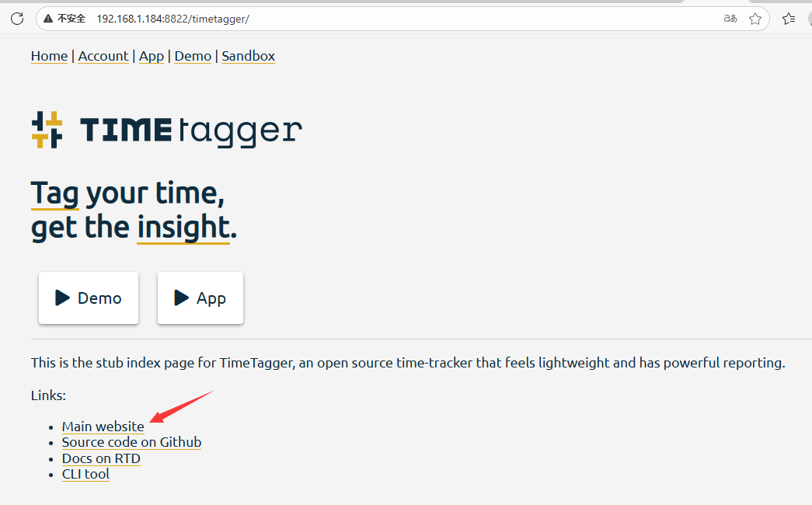Screen dimensions: 812x505
Task: Open the Demo link in top navigation
Action: click(193, 56)
